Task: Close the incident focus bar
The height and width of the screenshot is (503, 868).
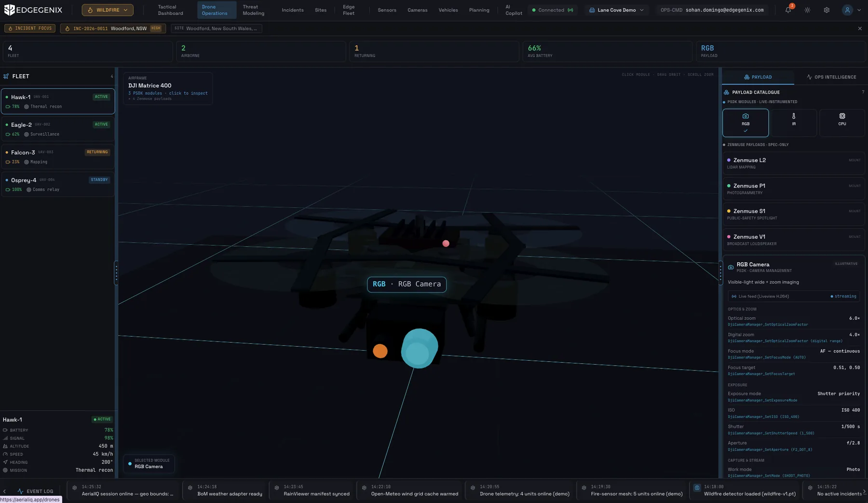Action: (x=860, y=28)
